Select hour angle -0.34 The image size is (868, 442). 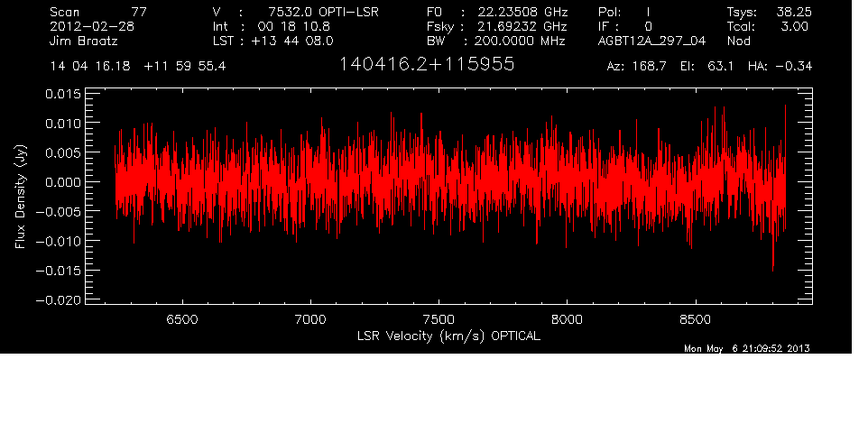(794, 67)
